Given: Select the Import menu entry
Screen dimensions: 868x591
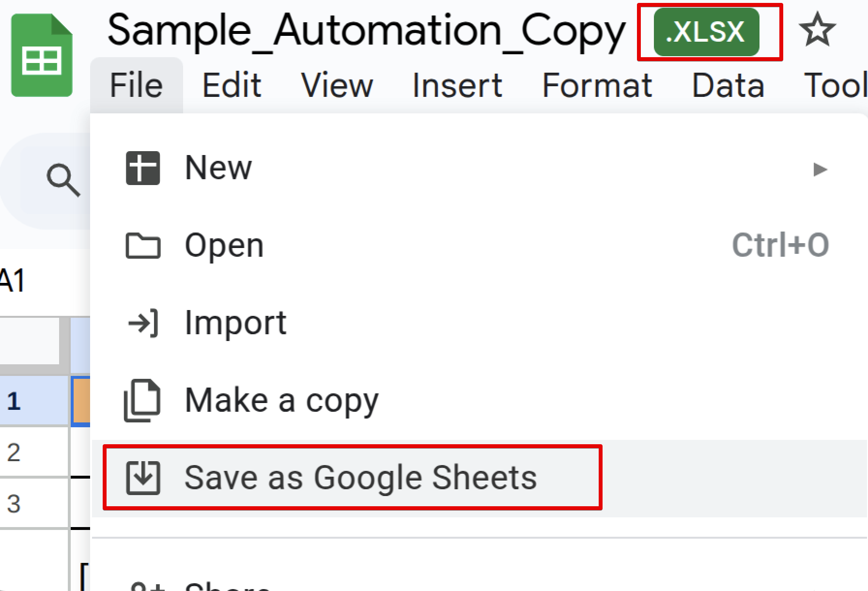Looking at the screenshot, I should [x=479, y=323].
